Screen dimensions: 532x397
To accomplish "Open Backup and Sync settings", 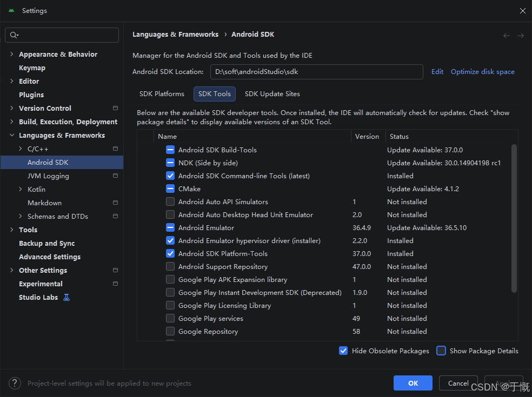I will pyautogui.click(x=47, y=244).
